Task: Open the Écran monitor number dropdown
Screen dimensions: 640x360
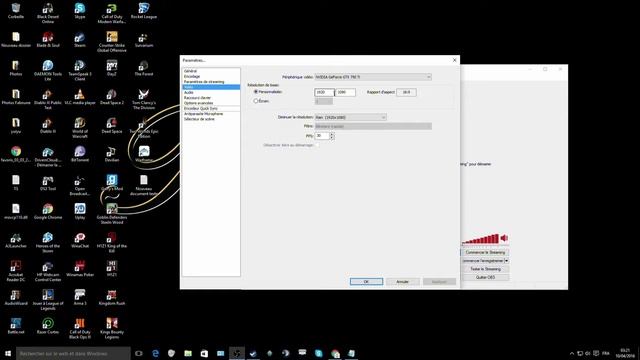Action: tap(324, 101)
